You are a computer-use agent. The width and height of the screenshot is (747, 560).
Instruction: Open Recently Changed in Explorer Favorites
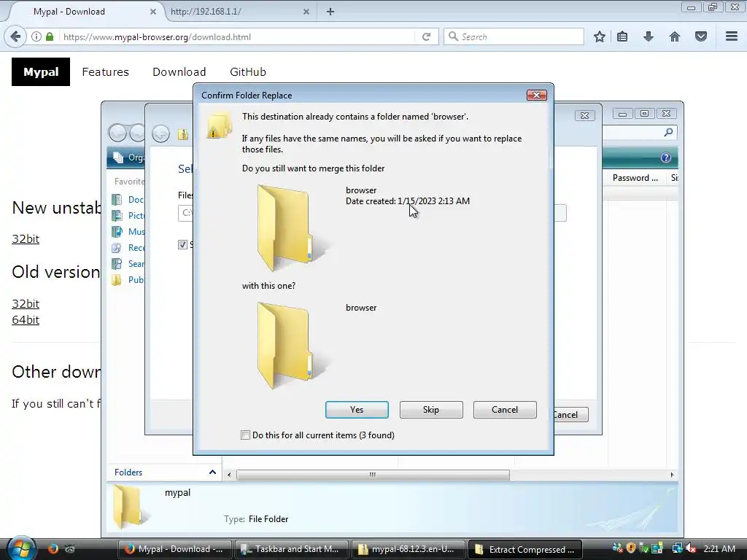128,248
